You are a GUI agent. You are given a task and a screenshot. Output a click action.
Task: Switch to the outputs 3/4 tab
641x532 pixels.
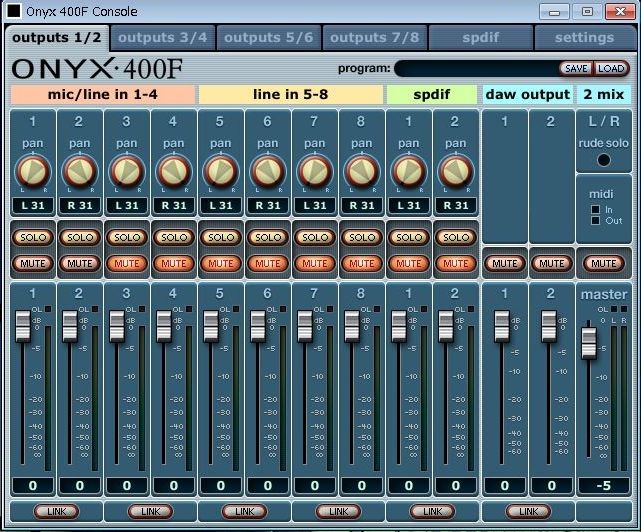point(162,38)
